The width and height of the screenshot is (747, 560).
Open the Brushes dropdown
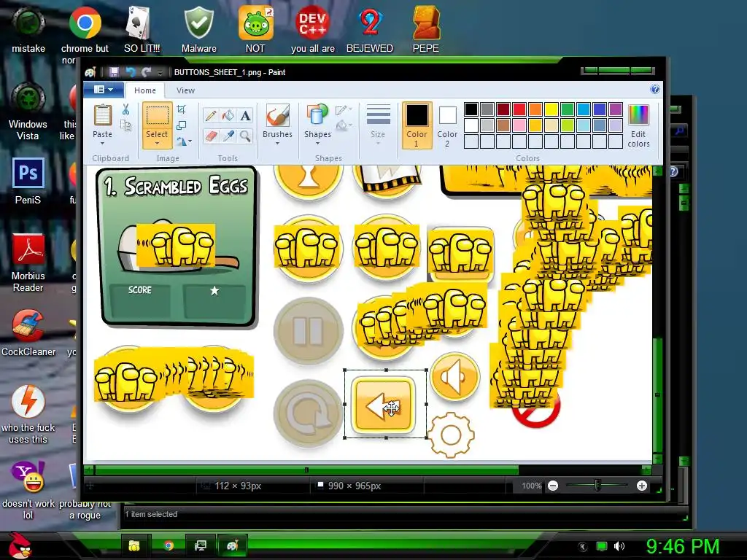coord(277,143)
